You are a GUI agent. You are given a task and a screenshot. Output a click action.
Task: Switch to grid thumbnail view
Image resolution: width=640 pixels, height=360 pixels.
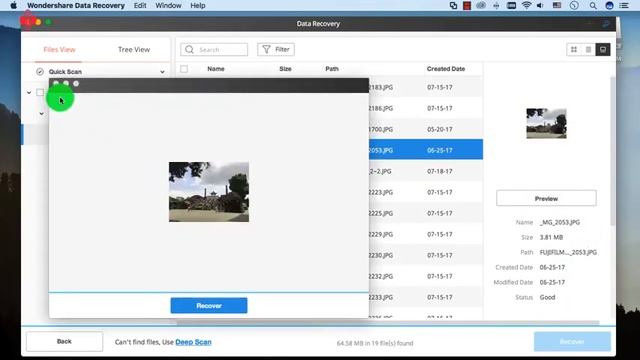574,49
